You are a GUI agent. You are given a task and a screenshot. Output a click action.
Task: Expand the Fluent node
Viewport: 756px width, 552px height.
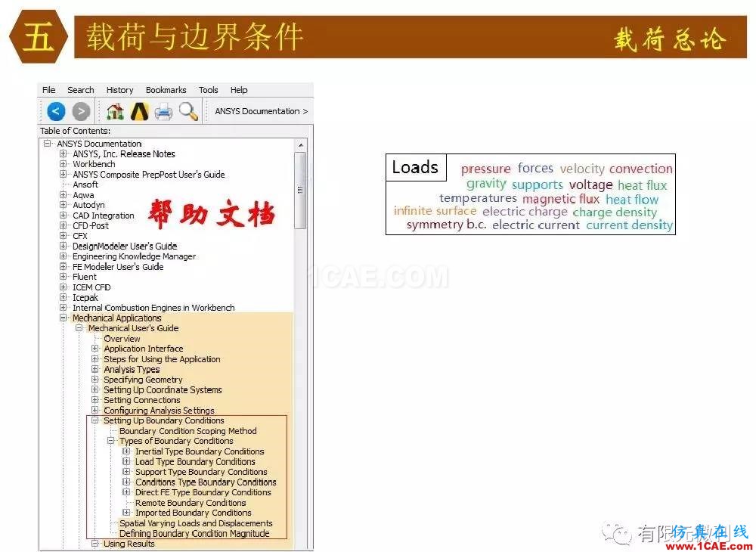coord(64,277)
